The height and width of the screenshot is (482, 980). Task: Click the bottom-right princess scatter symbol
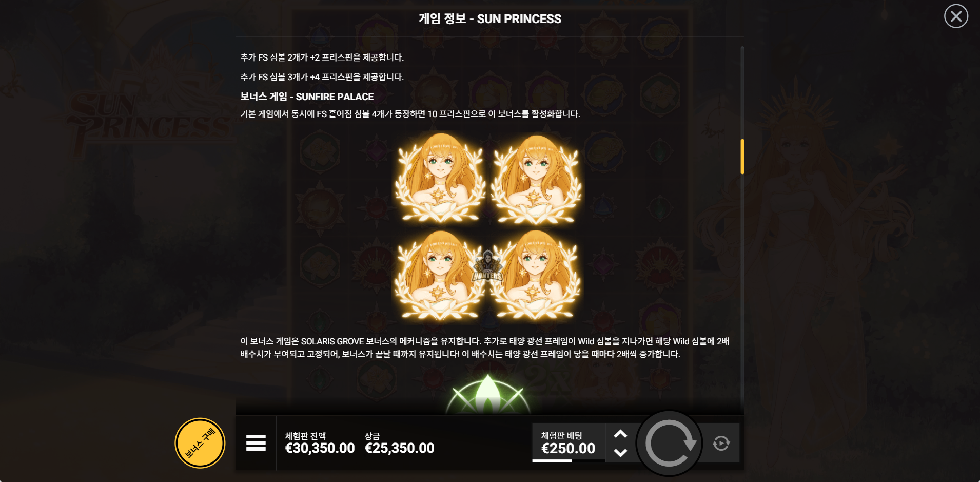536,275
